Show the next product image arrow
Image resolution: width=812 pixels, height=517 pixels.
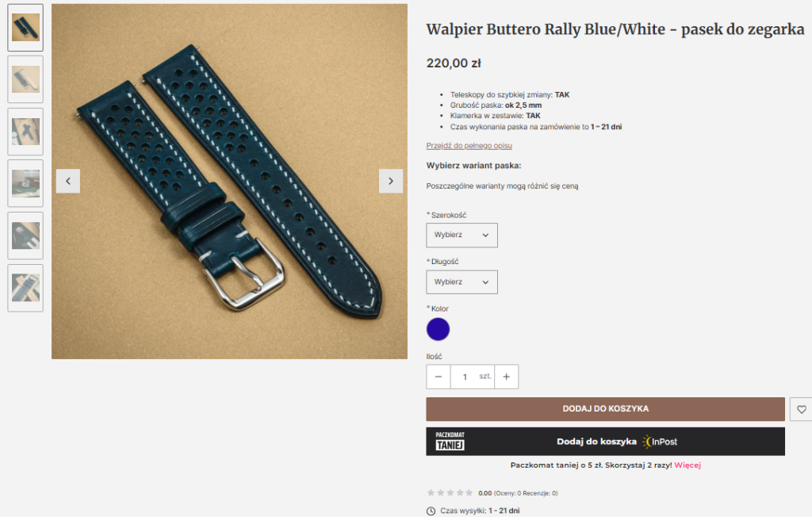point(391,181)
